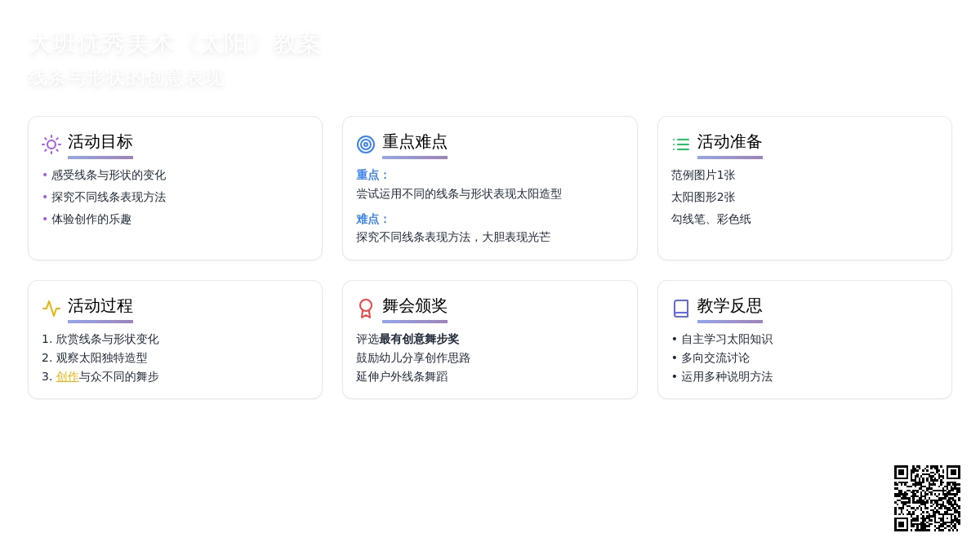This screenshot has width=980, height=551.
Task: Click the 活动目标 heading
Action: 100,142
